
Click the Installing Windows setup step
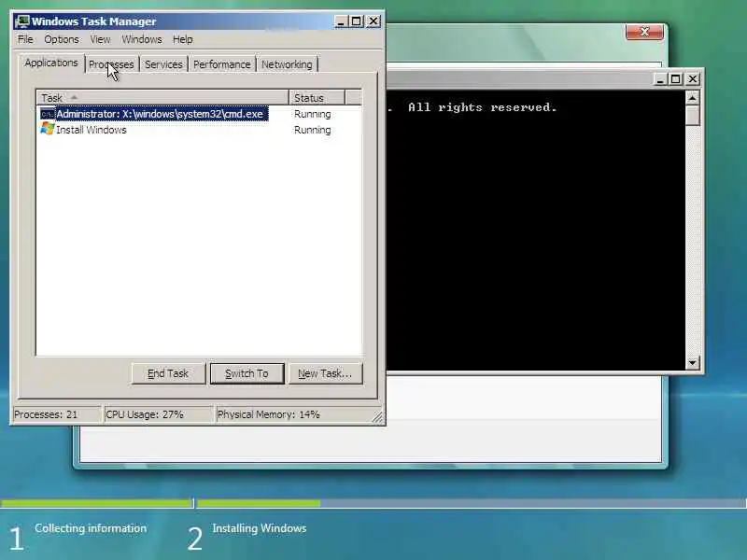click(260, 528)
